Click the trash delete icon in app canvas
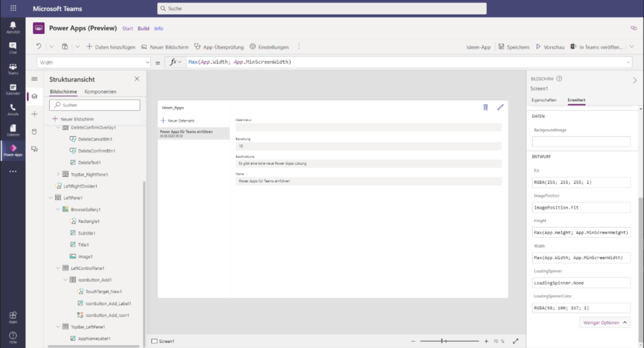644x348 pixels. pos(486,107)
